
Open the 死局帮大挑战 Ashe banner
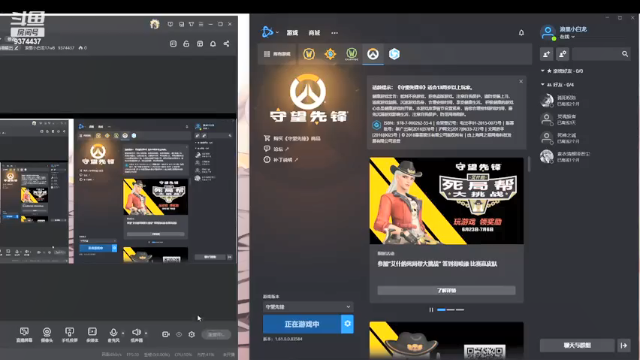447,201
